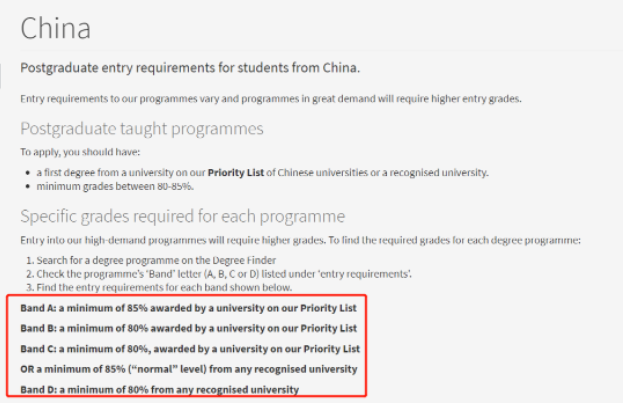Viewport: 633px width, 409px height.
Task: Click the sentence 'Entry requirements to our programmes vary'
Action: [x=270, y=99]
